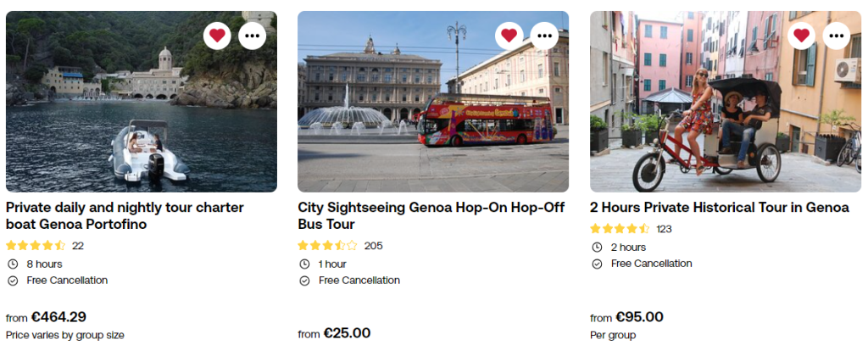Open more options on charter boat card
868x362 pixels.
coord(253,35)
